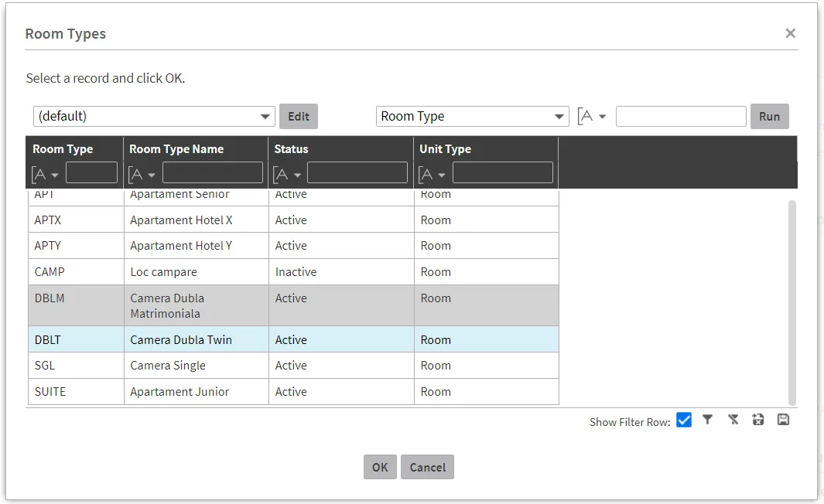824x504 pixels.
Task: Click the Apartament Junior cell
Action: coord(196,392)
